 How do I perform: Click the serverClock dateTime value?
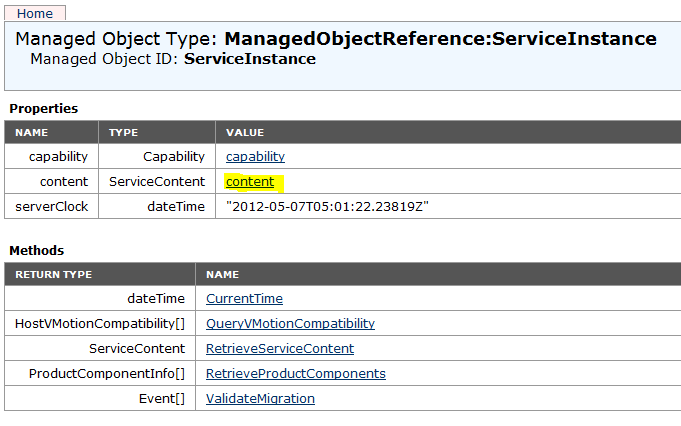pyautogui.click(x=327, y=207)
